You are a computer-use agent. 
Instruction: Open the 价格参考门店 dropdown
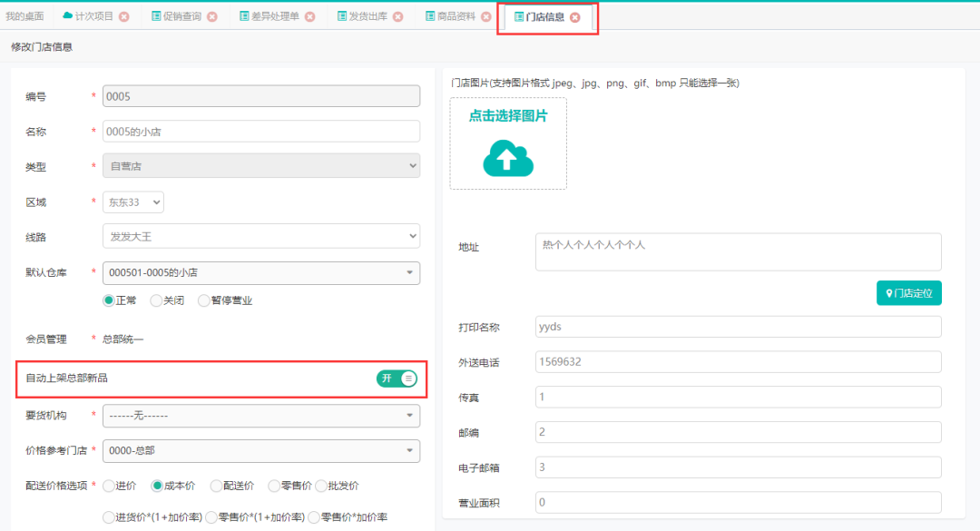(x=260, y=450)
